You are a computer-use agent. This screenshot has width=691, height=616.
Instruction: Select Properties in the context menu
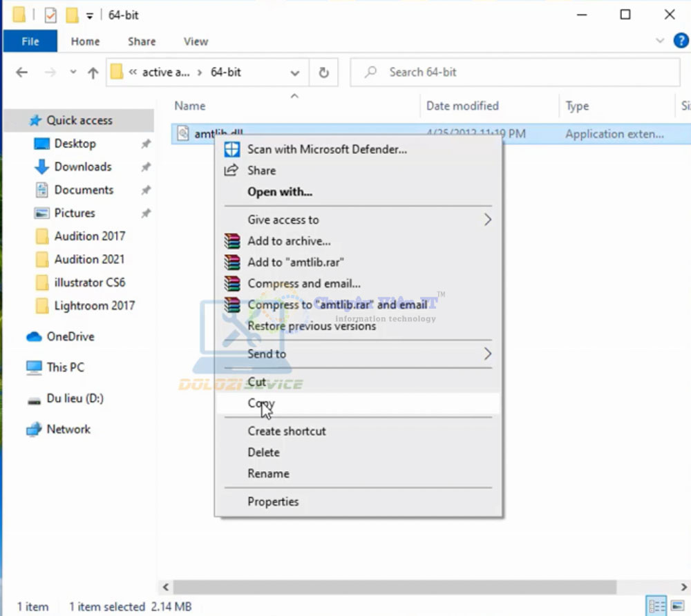pos(273,502)
